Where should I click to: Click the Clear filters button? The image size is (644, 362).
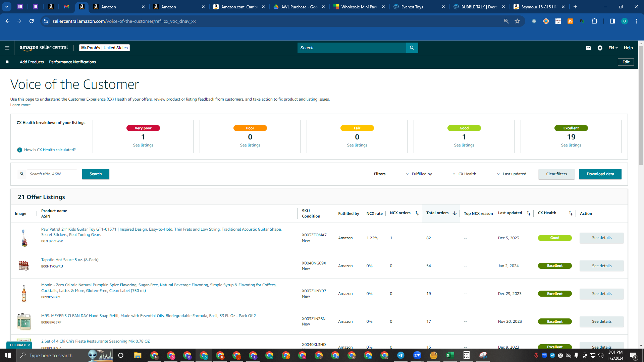[556, 174]
